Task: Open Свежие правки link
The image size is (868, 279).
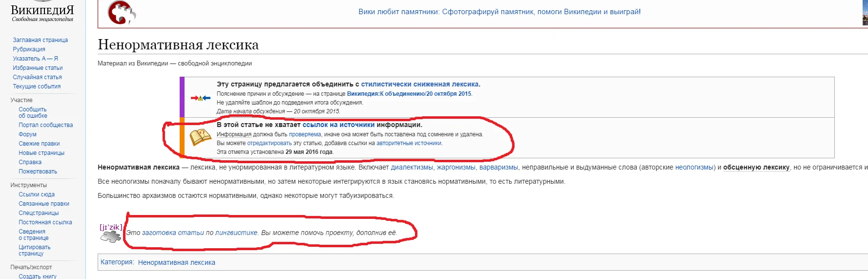Action: point(39,144)
